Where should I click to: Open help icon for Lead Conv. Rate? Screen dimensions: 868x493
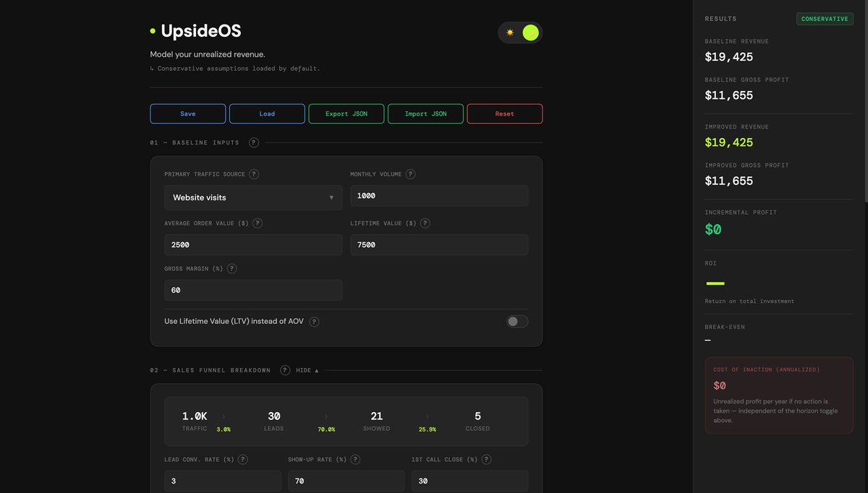[x=242, y=459]
